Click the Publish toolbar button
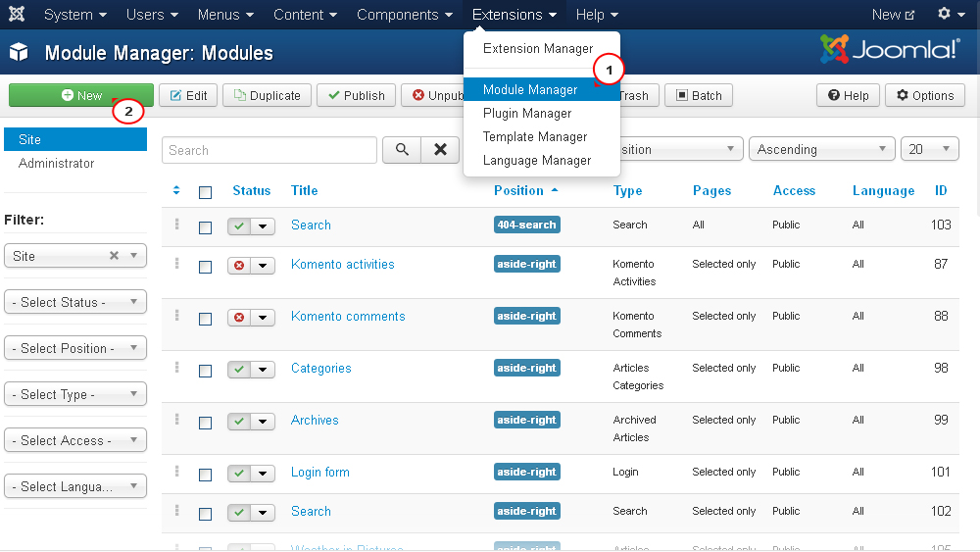Viewport: 980px width, 552px height. pyautogui.click(x=357, y=95)
